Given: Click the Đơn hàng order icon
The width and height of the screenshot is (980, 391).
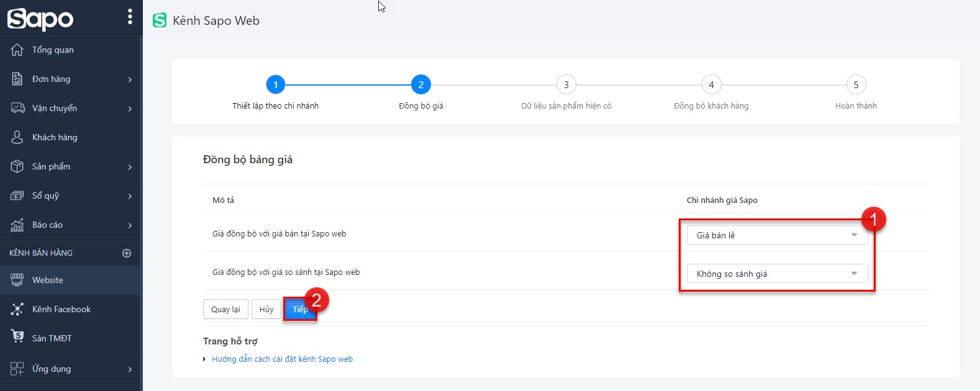Looking at the screenshot, I should pyautogui.click(x=17, y=79).
